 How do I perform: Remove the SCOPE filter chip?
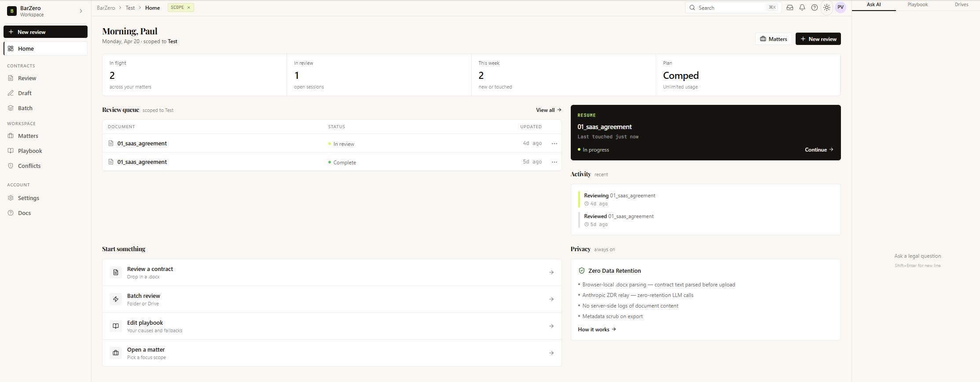189,7
